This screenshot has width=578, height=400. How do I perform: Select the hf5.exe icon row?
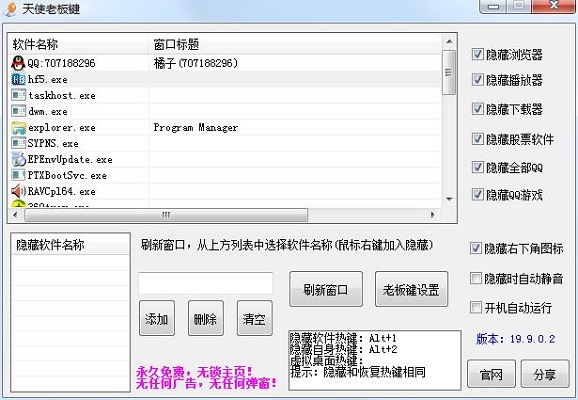coord(18,79)
